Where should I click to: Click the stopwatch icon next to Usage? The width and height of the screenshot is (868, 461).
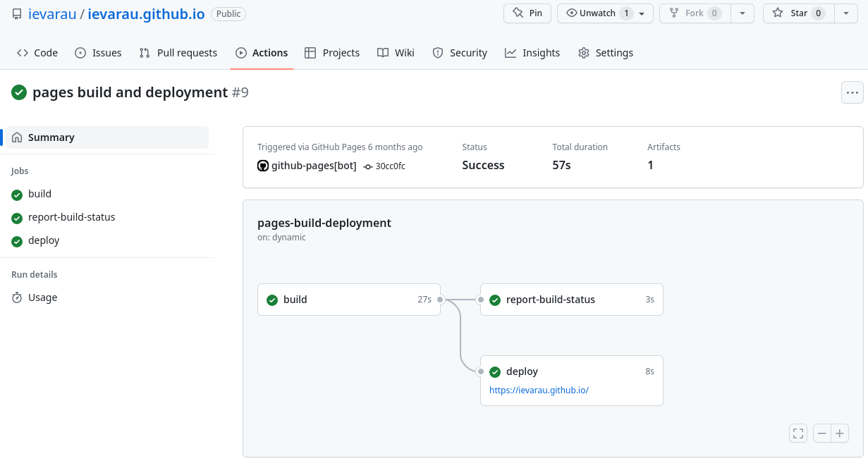17,297
